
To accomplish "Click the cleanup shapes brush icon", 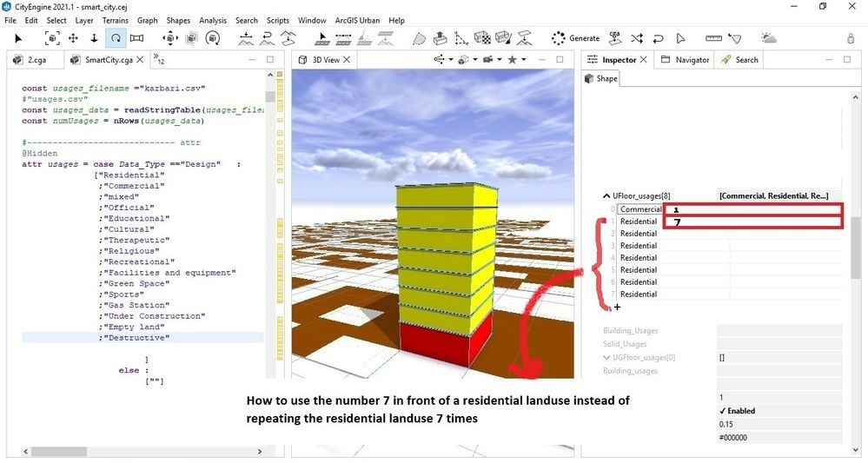I will coord(504,38).
